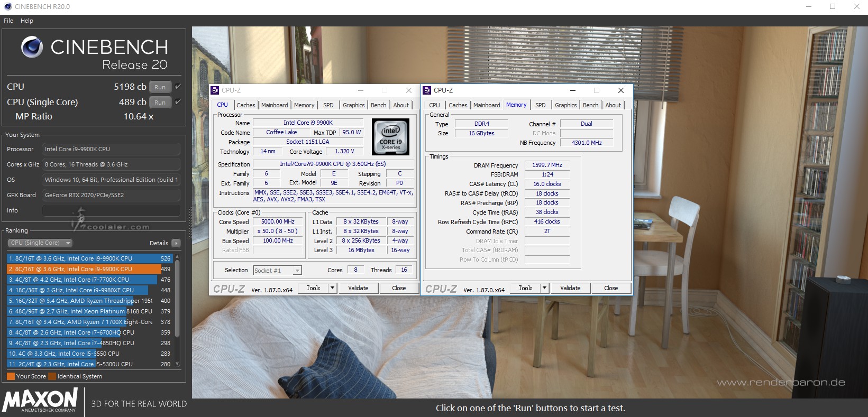Open CPU (Single Core) ranking dropdown
This screenshot has width=868, height=417.
[x=40, y=243]
